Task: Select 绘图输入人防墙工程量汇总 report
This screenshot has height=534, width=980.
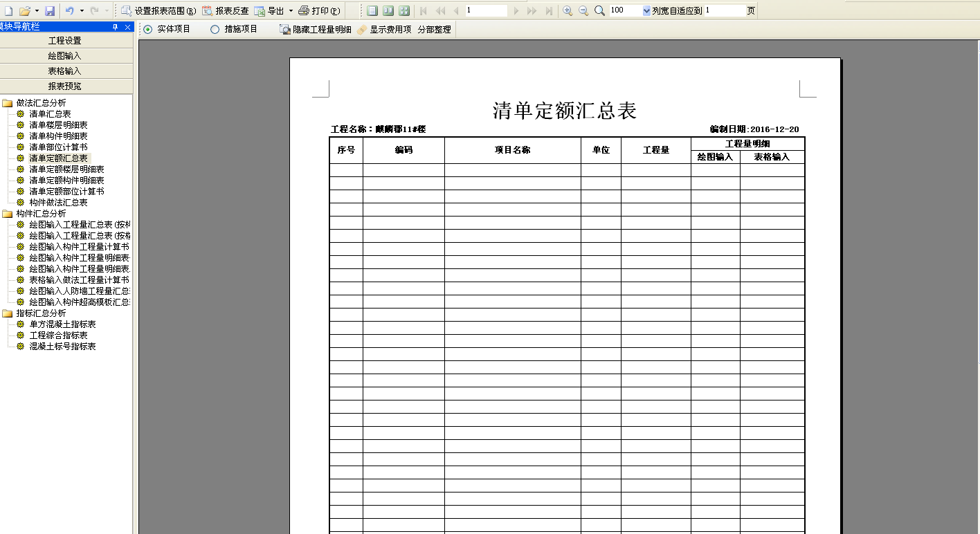Action: 79,291
